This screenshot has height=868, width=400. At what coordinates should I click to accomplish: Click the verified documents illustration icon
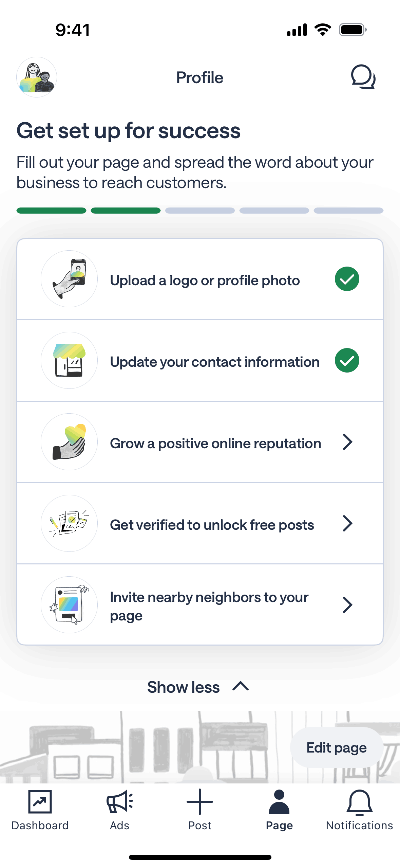(x=69, y=523)
